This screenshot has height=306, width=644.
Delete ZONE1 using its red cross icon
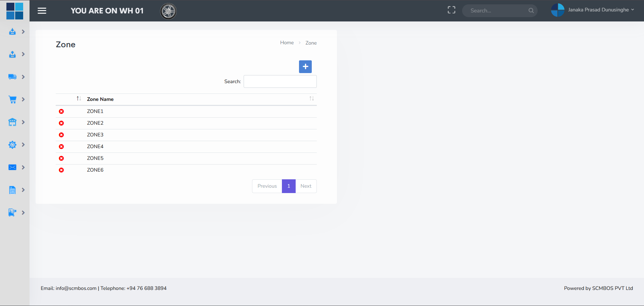tap(61, 111)
